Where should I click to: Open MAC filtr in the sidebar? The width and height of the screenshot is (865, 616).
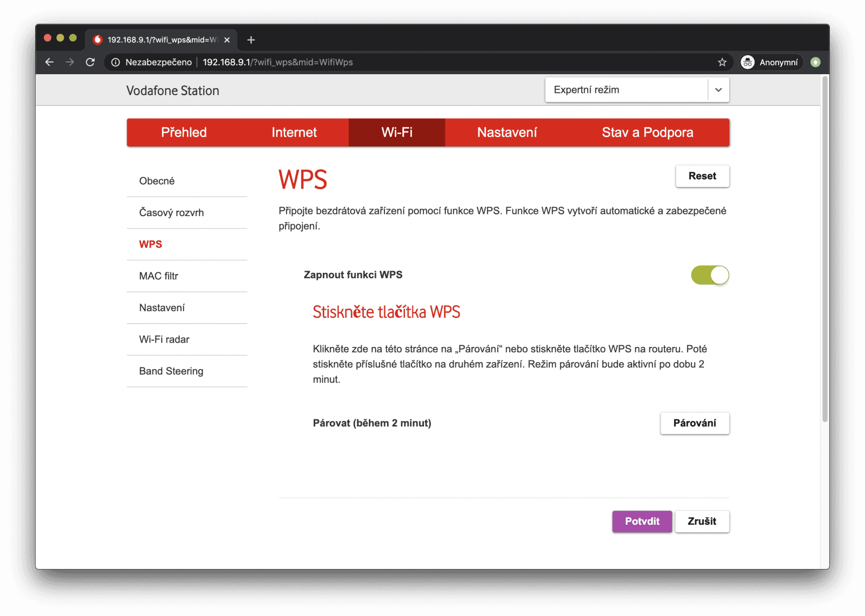point(158,276)
